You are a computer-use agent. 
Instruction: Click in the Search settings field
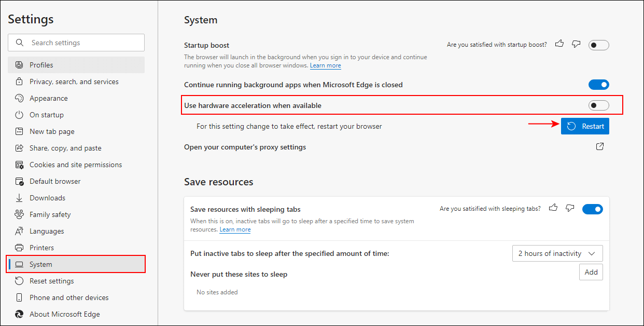76,43
